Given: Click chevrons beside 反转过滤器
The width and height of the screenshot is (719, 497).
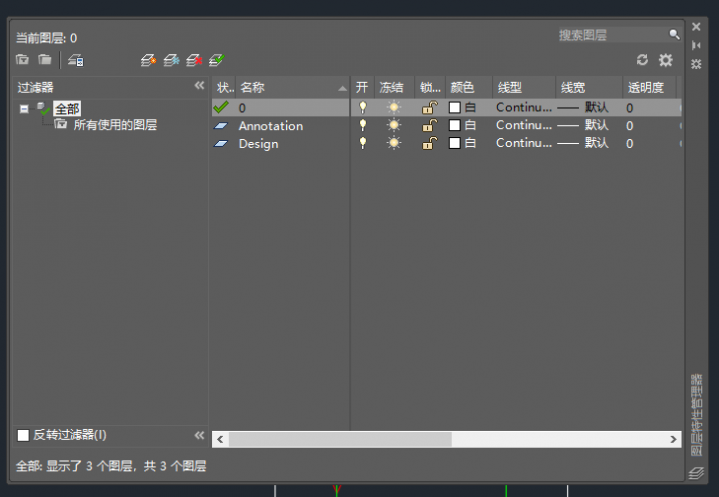Looking at the screenshot, I should (199, 435).
